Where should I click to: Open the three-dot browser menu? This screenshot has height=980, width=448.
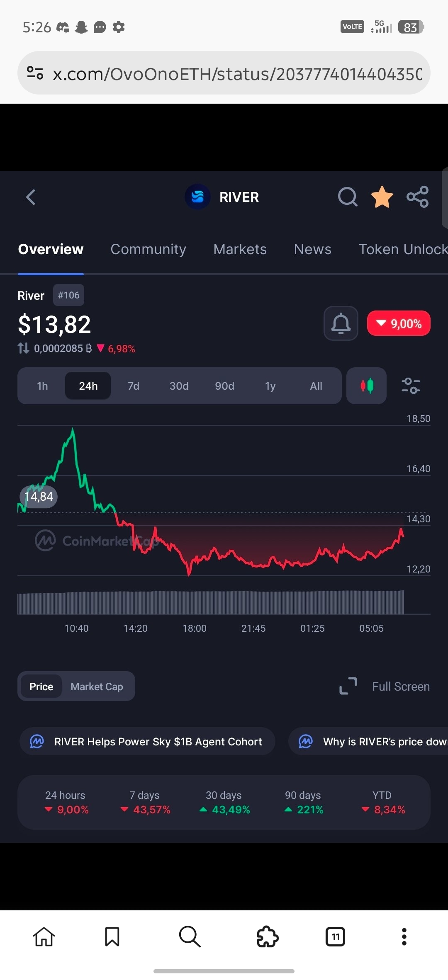404,936
